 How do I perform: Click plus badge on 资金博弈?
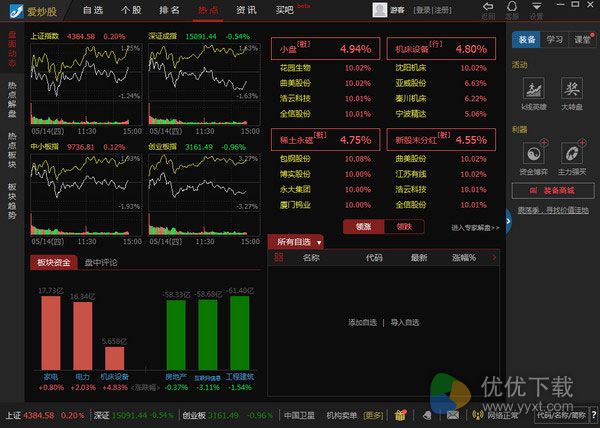point(544,143)
